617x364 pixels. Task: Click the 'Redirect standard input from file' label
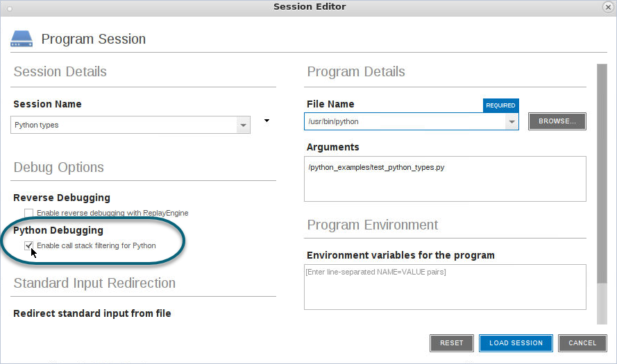(x=92, y=313)
